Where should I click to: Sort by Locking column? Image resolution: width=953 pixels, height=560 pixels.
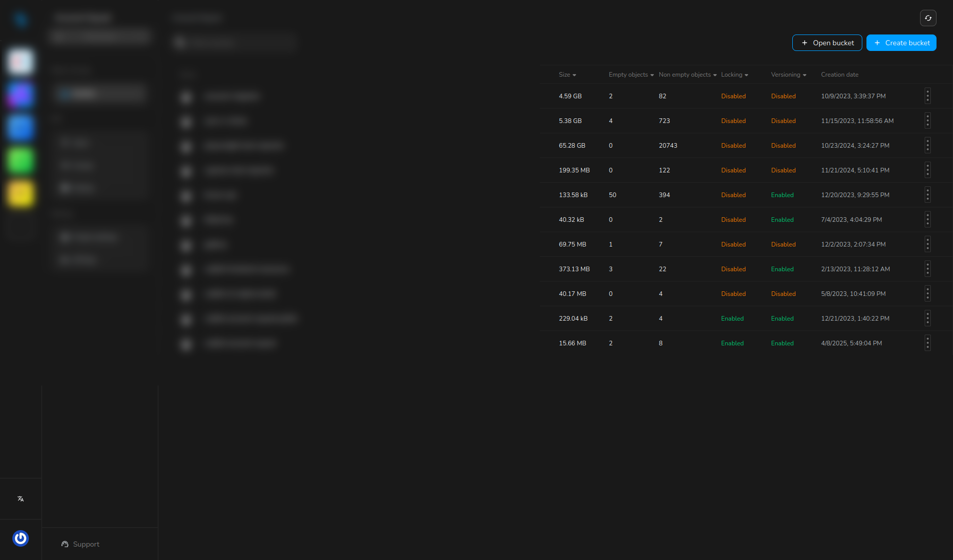(735, 75)
